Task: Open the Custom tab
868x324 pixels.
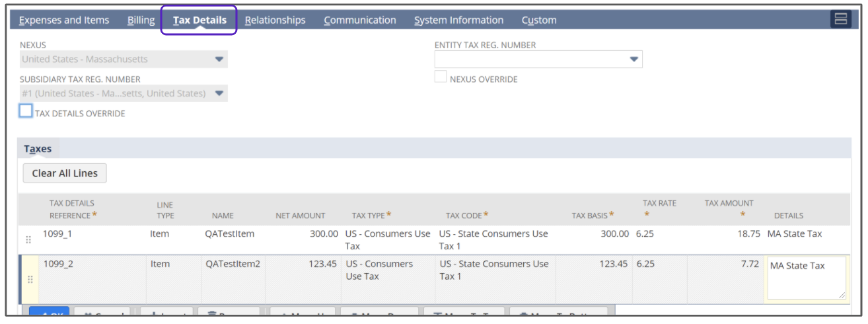Action: click(538, 20)
